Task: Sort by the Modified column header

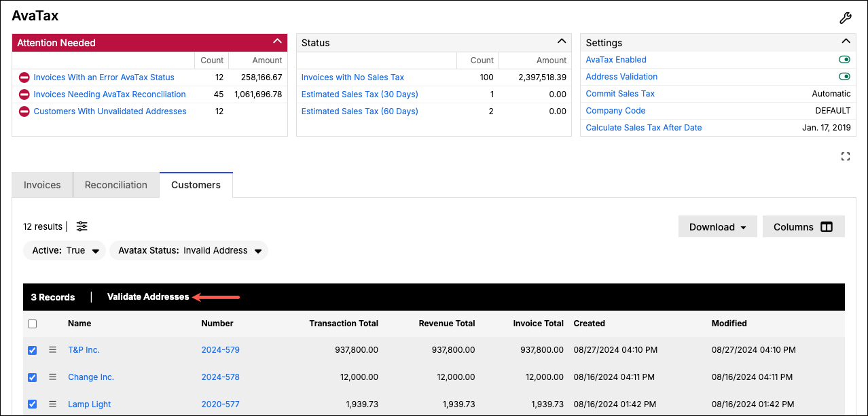Action: pyautogui.click(x=729, y=324)
